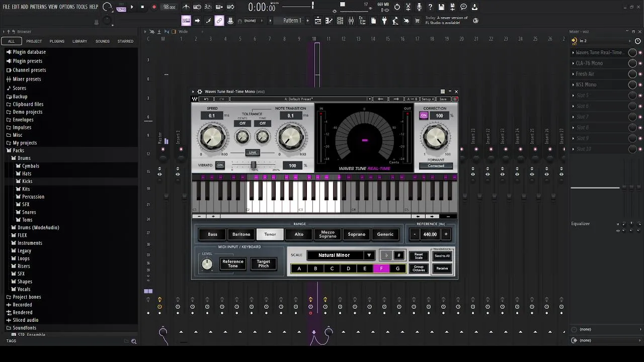The width and height of the screenshot is (644, 362).
Task: Click the Correction amount knob
Action: coord(435,137)
